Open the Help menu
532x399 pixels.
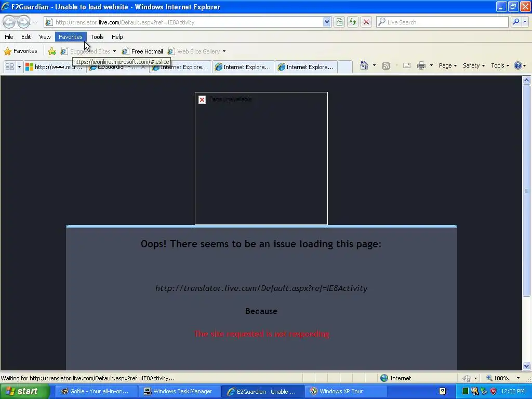117,37
